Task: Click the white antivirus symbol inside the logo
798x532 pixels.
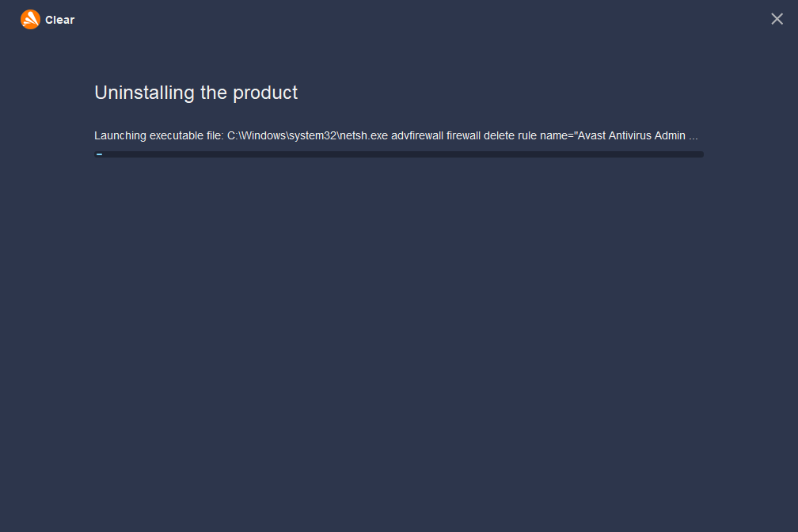Action: pos(30,18)
